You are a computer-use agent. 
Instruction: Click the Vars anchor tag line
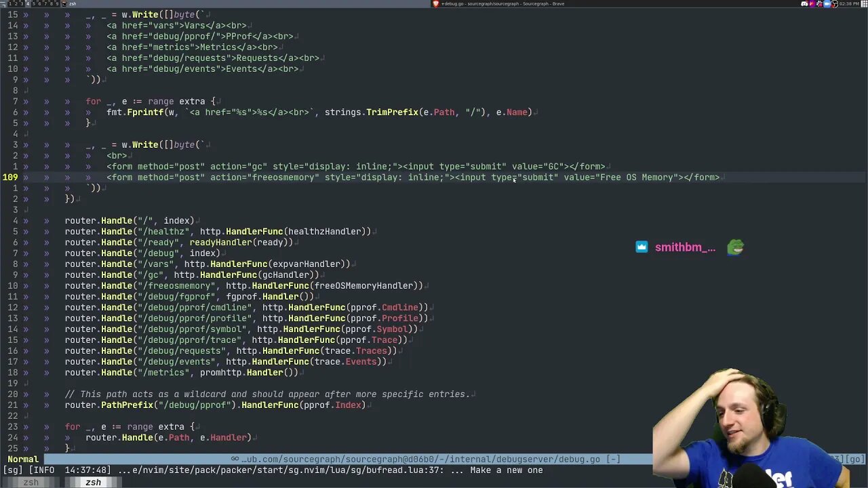[176, 25]
